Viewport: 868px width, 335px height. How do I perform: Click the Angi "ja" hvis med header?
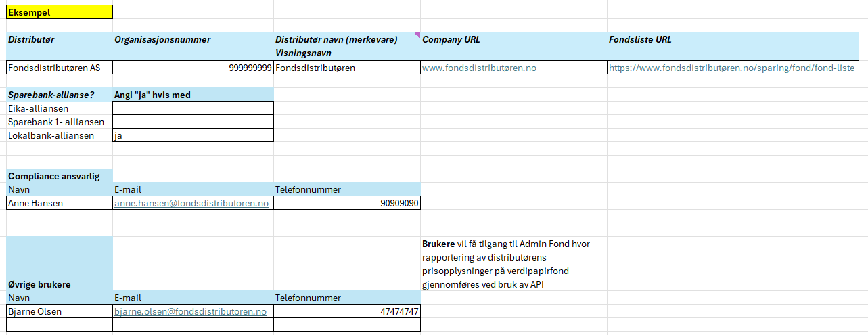[x=193, y=95]
